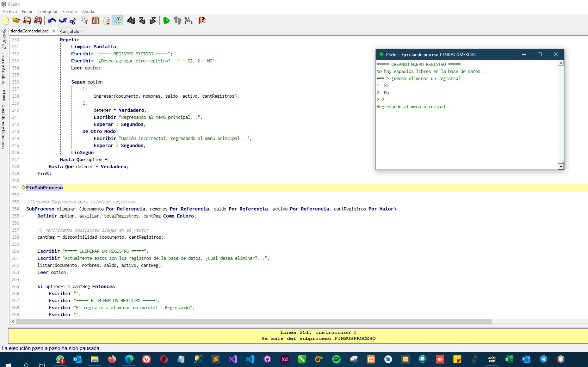This screenshot has width=588, height=367.
Task: Create a new file with the New icon
Action: pos(6,20)
